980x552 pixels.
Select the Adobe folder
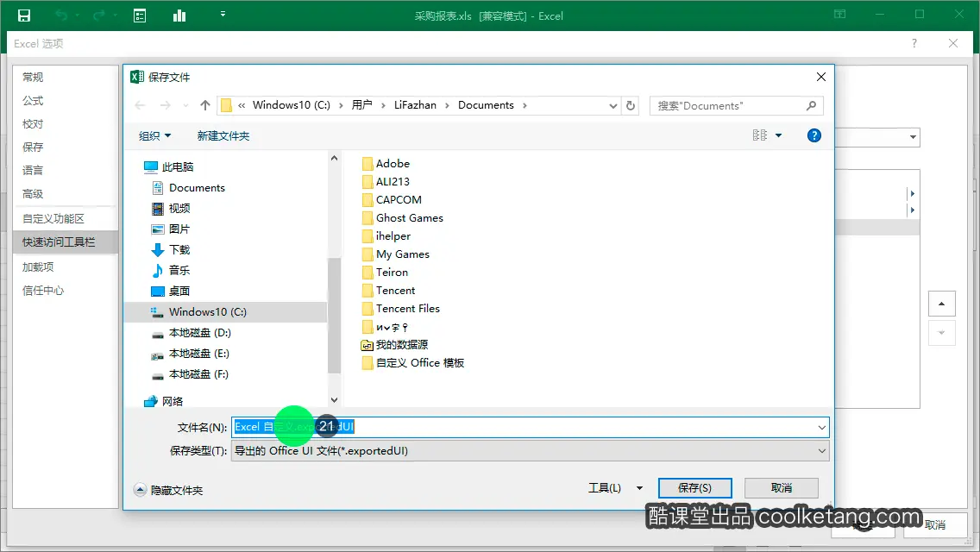(x=386, y=163)
